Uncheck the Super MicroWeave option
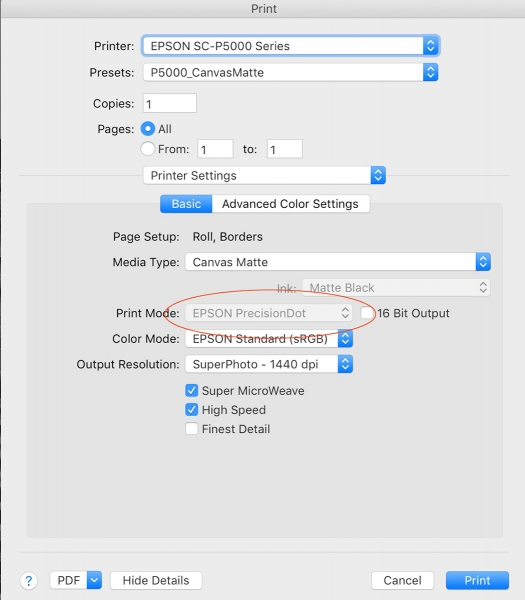The width and height of the screenshot is (525, 600). [x=192, y=390]
